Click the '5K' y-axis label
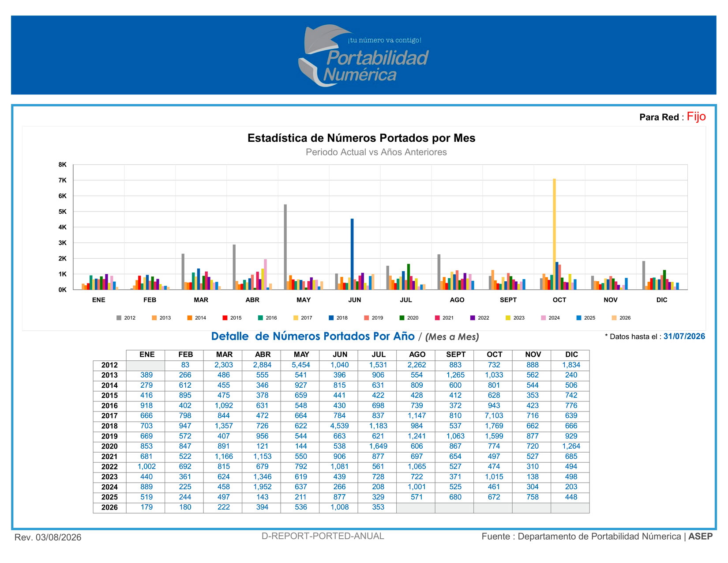Image resolution: width=728 pixels, height=563 pixels. tap(62, 212)
